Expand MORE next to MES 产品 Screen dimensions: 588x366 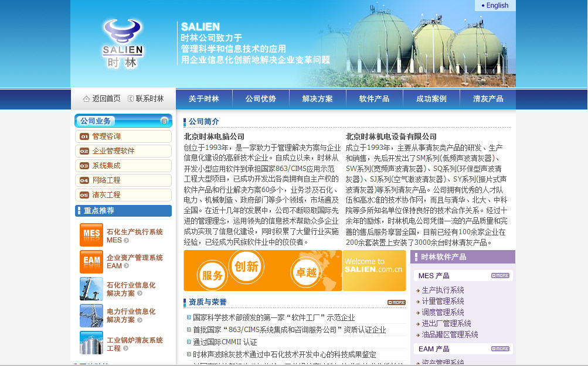tap(500, 275)
